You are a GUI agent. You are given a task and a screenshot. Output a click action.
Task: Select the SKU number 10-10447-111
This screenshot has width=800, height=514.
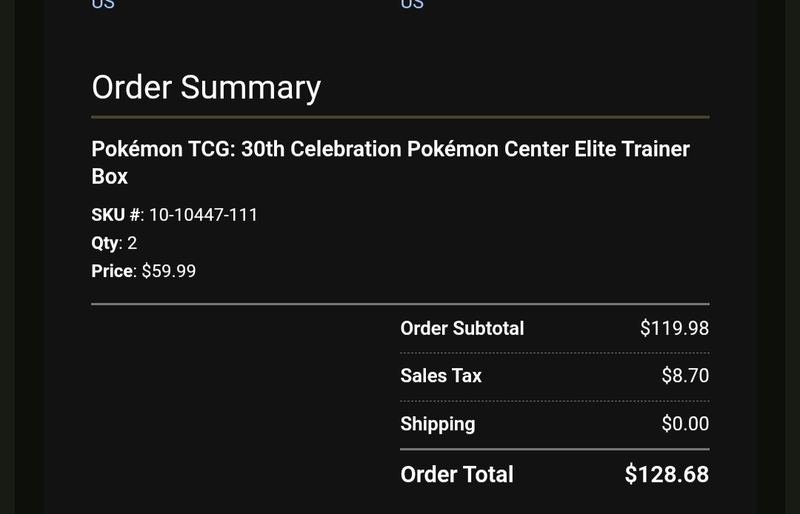tap(204, 215)
